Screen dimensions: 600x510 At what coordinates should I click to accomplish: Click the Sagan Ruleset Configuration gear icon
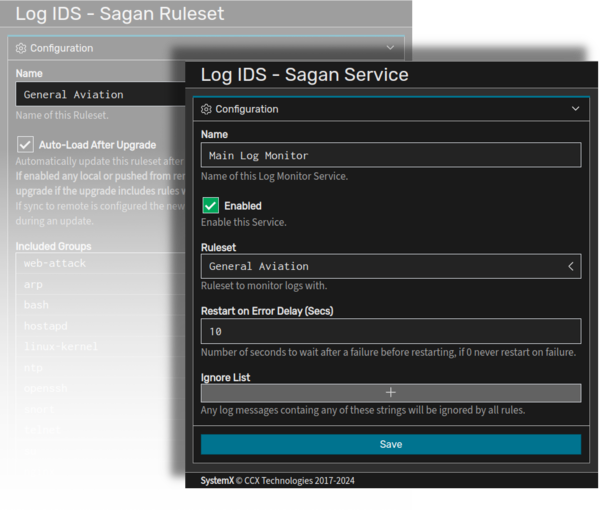pos(22,48)
